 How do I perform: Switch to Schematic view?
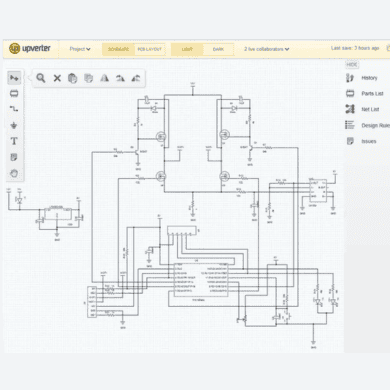pyautogui.click(x=118, y=49)
